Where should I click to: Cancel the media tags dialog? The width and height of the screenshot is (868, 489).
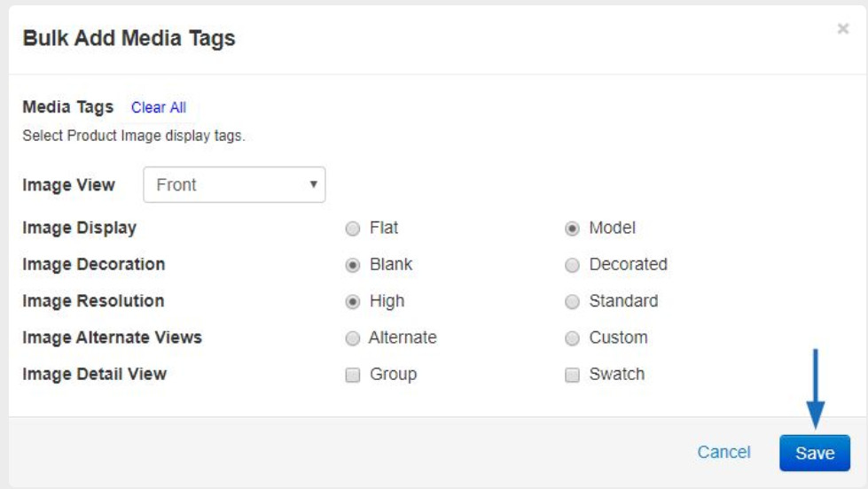pyautogui.click(x=723, y=453)
